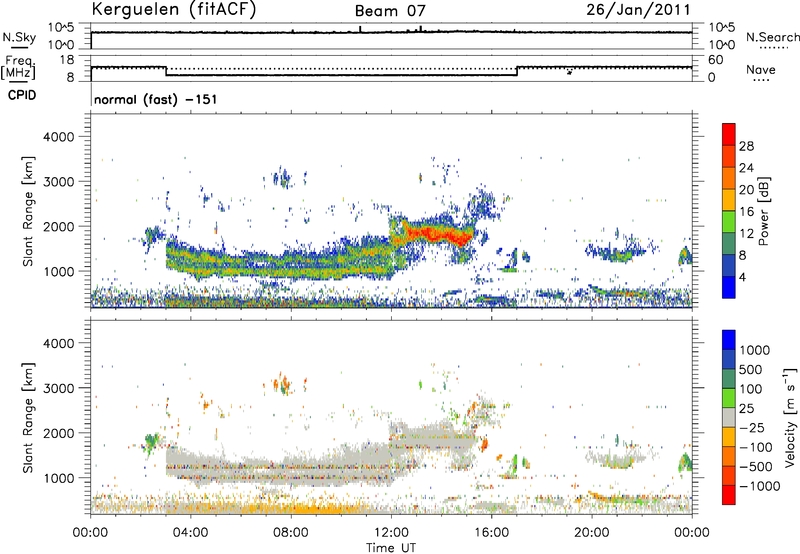Click the "20:00" time tick label
800x554 pixels.
click(x=591, y=533)
